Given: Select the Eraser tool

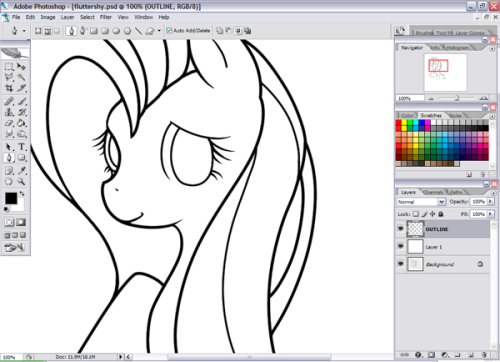Looking at the screenshot, I should coord(9,123).
